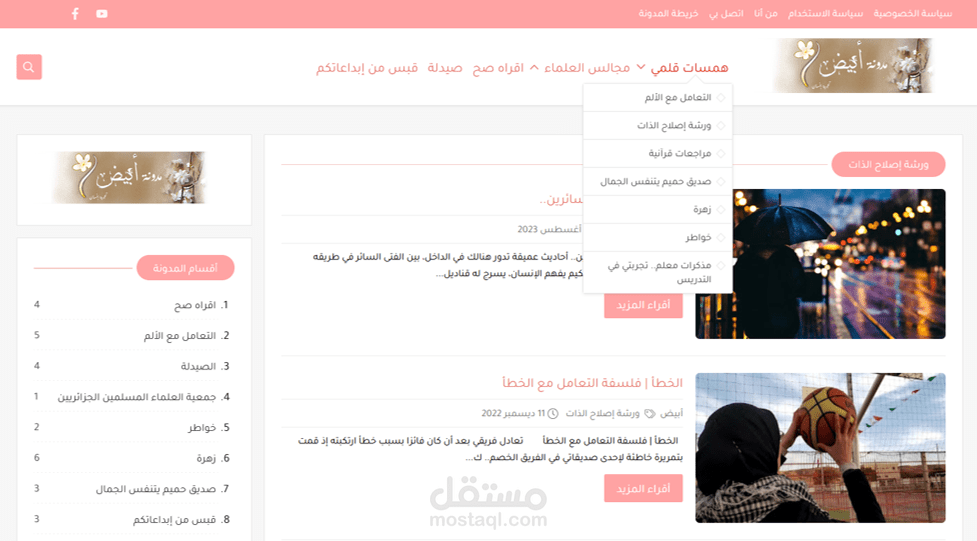The height and width of the screenshot is (541, 977).
Task: Open the Facebook page icon
Action: (x=75, y=14)
